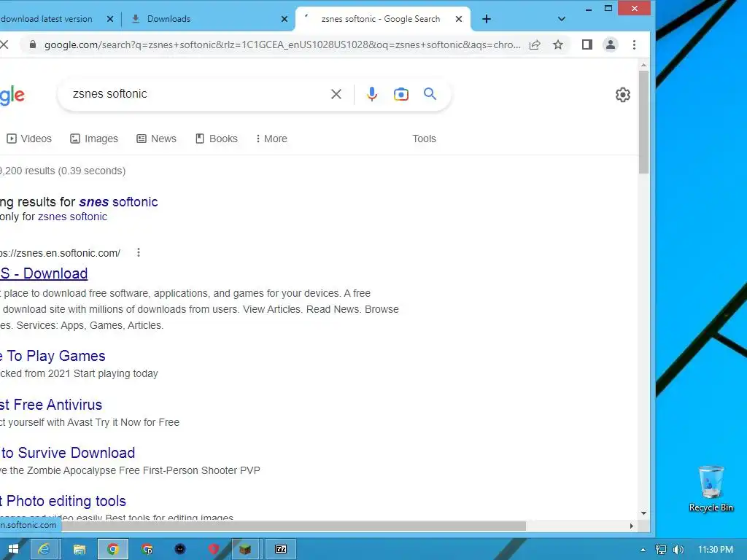Open a new tab with plus button
747x560 pixels.
tap(487, 19)
